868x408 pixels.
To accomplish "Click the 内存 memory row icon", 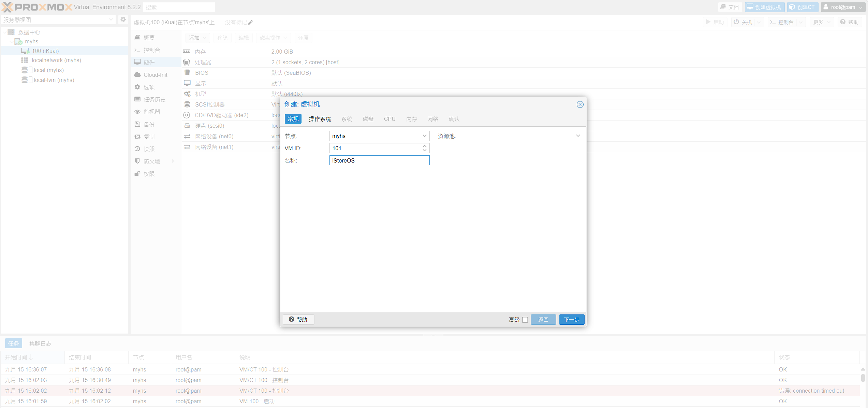I will coord(187,52).
